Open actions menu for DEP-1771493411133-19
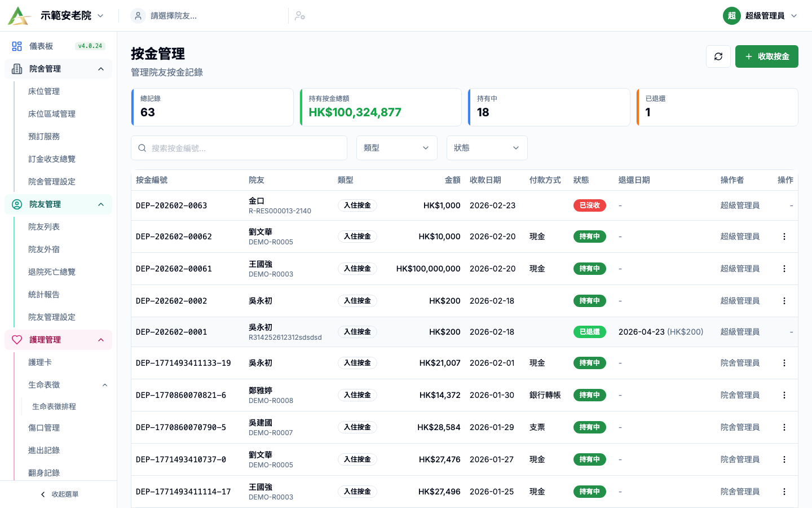 pyautogui.click(x=784, y=363)
